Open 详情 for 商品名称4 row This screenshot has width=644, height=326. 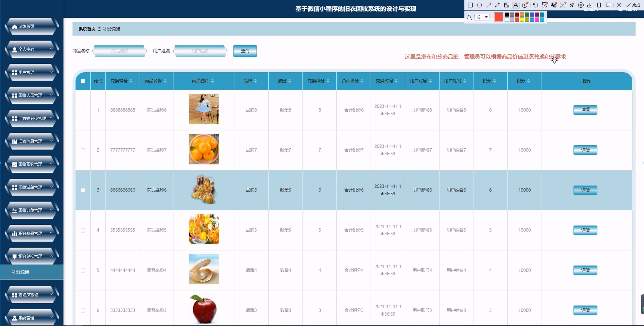[x=585, y=270]
